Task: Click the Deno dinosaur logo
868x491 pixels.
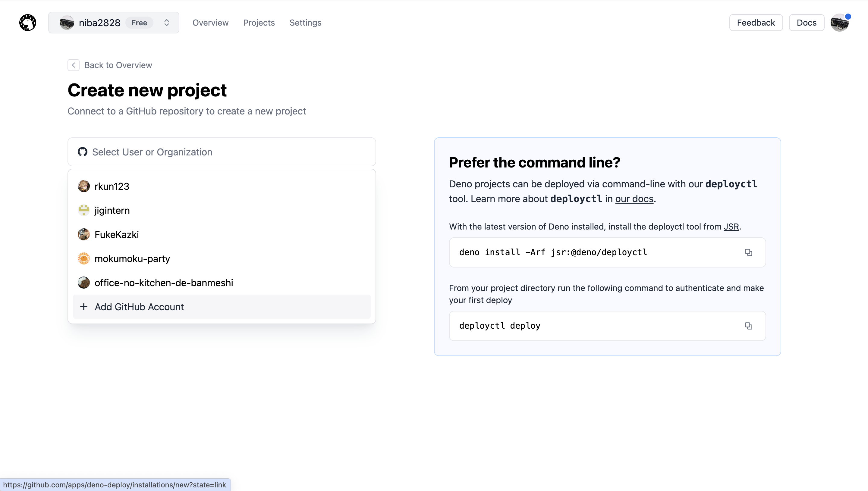Action: (28, 23)
